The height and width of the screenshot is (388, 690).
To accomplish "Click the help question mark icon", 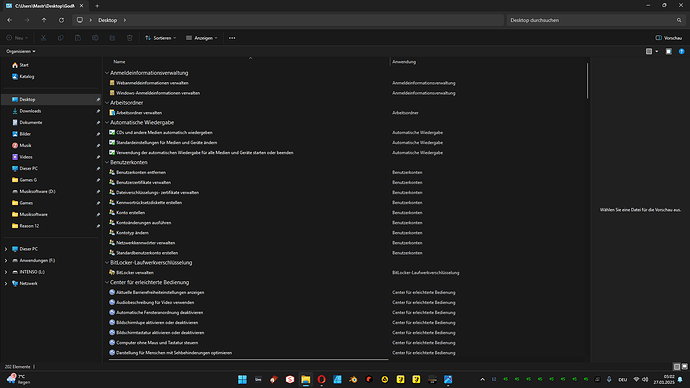I will click(681, 51).
